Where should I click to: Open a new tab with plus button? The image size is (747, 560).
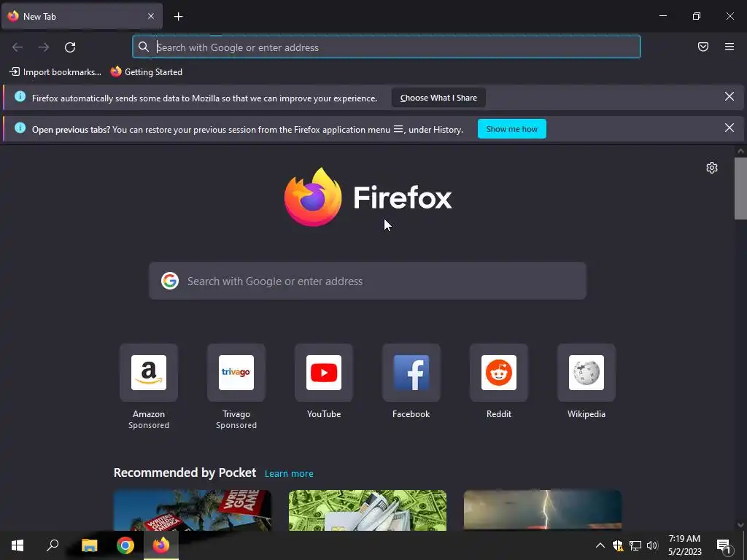[178, 17]
